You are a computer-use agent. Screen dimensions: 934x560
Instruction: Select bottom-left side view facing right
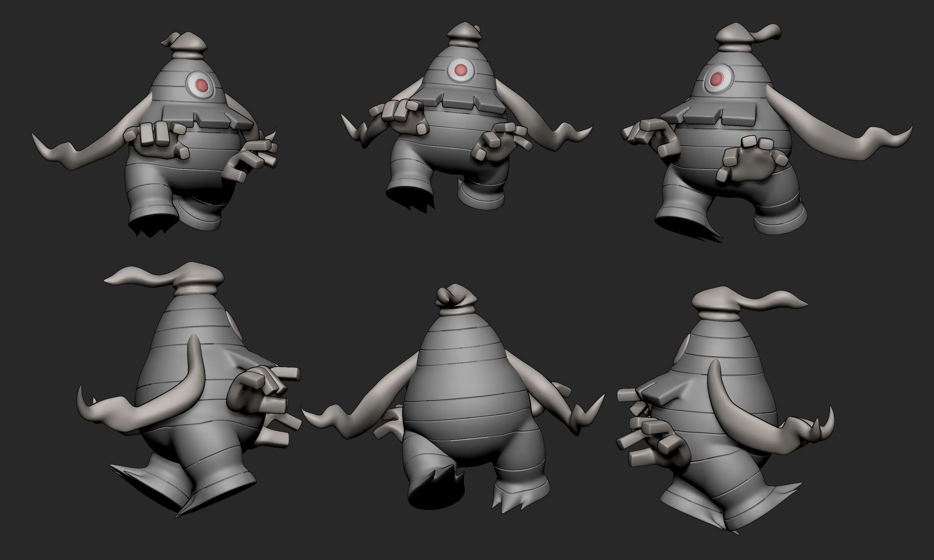[x=189, y=390]
